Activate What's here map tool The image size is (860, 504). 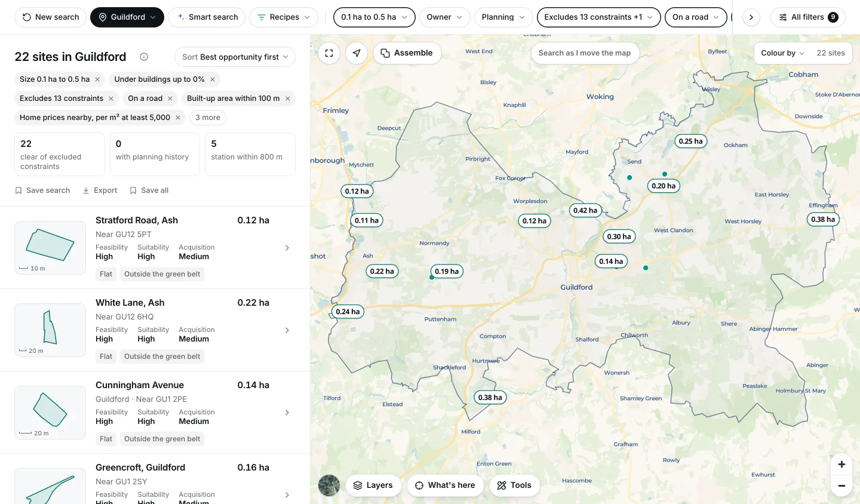446,485
